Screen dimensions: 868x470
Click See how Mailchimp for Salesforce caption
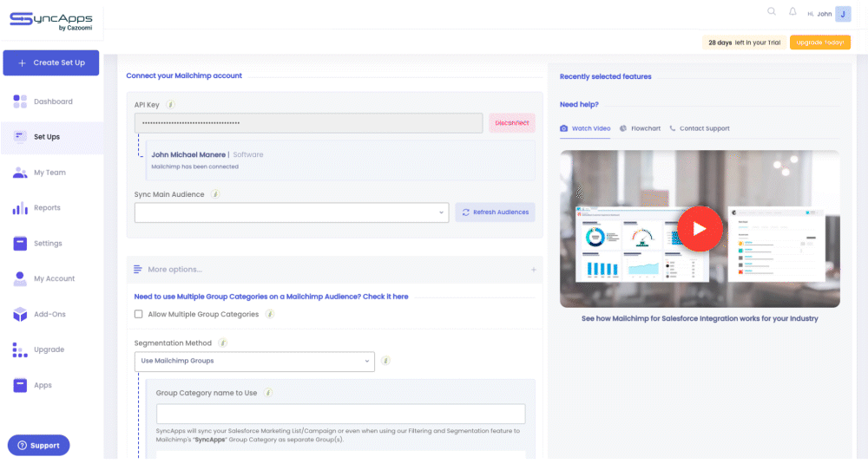700,318
